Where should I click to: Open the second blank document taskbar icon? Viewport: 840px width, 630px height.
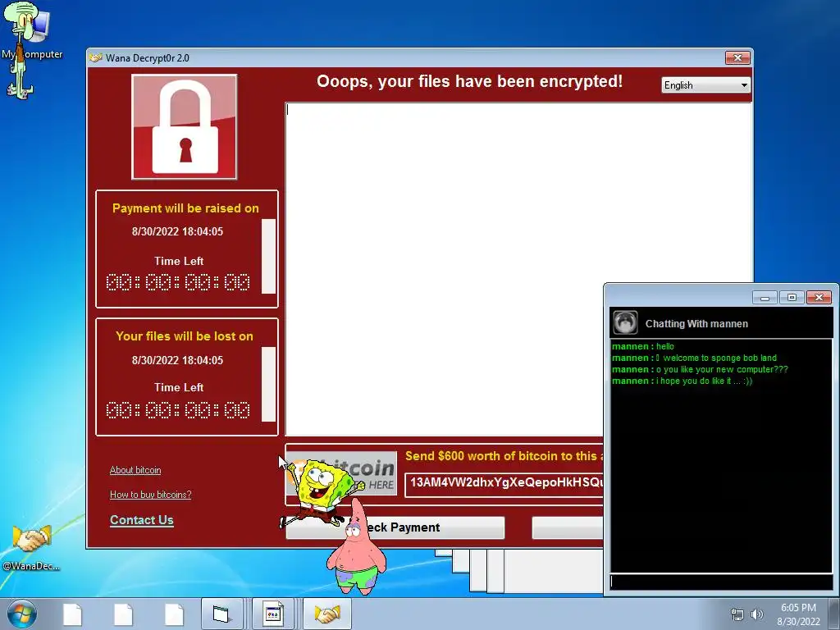click(123, 614)
